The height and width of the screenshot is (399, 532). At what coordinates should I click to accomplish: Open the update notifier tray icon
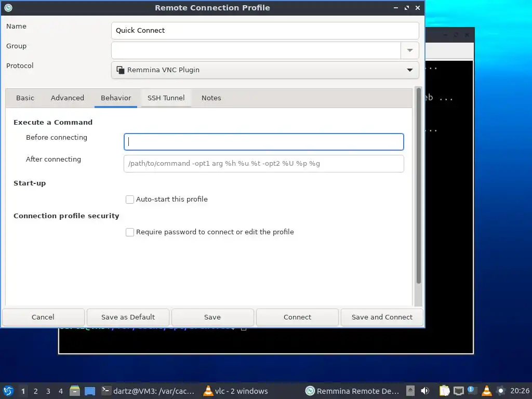(x=472, y=391)
